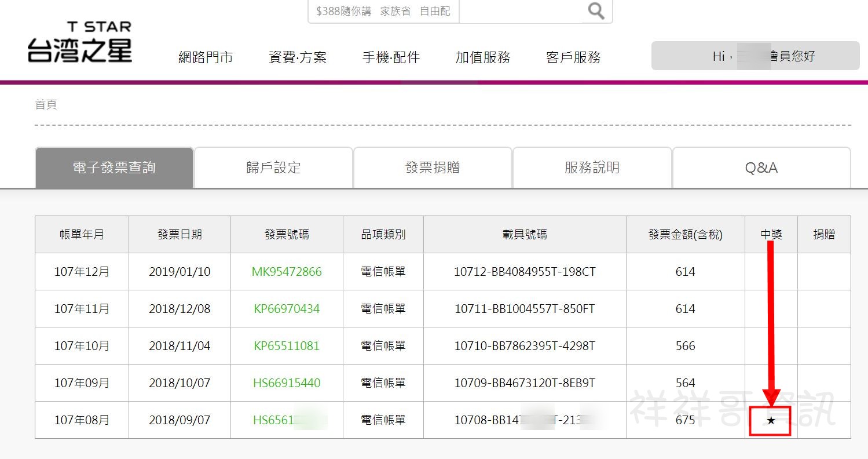Click the 家族省 search suggestion

point(395,11)
